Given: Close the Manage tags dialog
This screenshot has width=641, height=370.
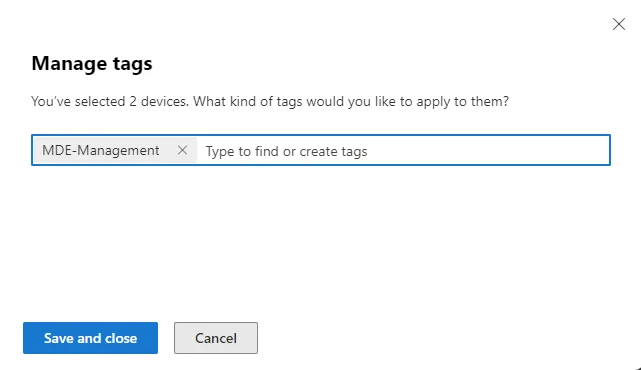Looking at the screenshot, I should coord(619,24).
